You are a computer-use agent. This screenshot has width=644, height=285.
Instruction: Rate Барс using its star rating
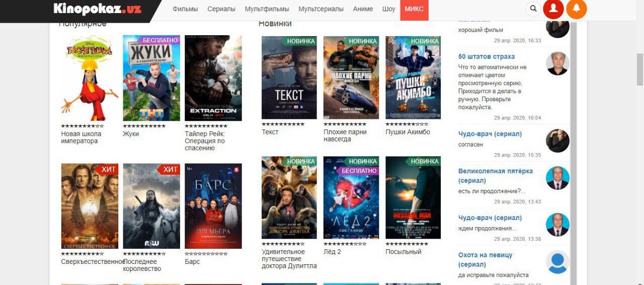(x=206, y=254)
